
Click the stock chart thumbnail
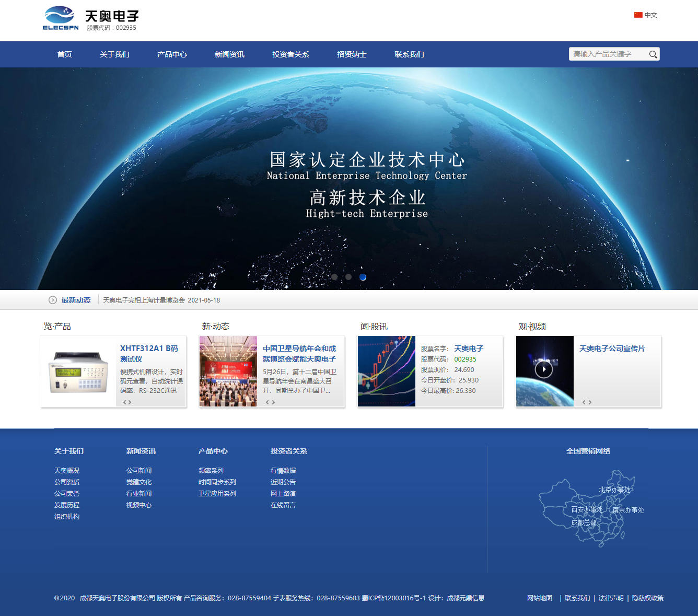click(x=387, y=371)
